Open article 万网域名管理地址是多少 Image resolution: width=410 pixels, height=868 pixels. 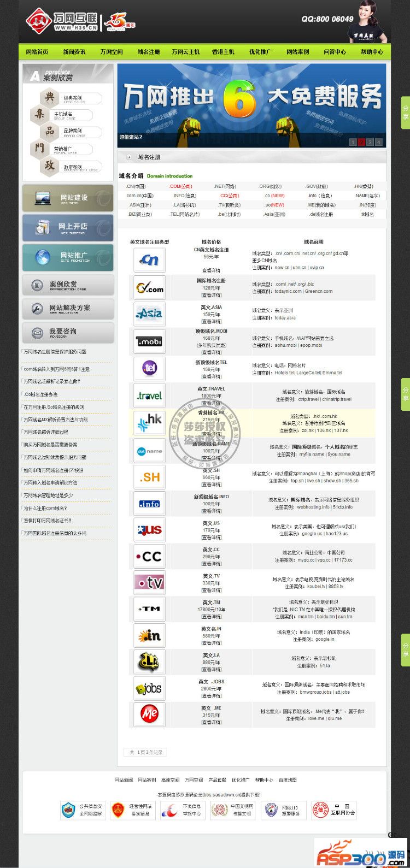[x=48, y=495]
